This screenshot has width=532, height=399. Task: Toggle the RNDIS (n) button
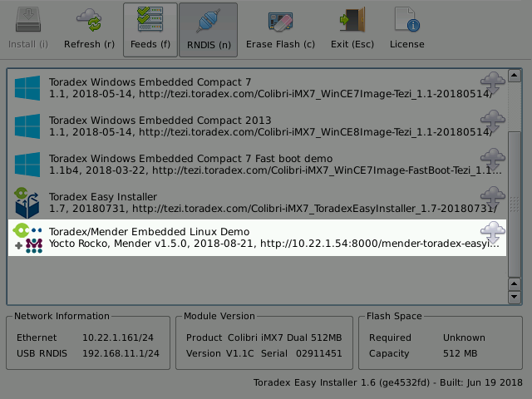pyautogui.click(x=209, y=30)
